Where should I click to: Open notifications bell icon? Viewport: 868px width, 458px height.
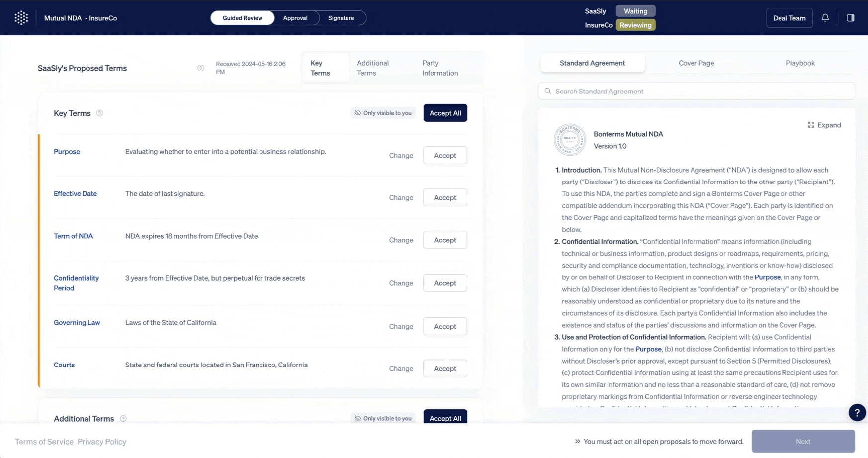(x=825, y=18)
